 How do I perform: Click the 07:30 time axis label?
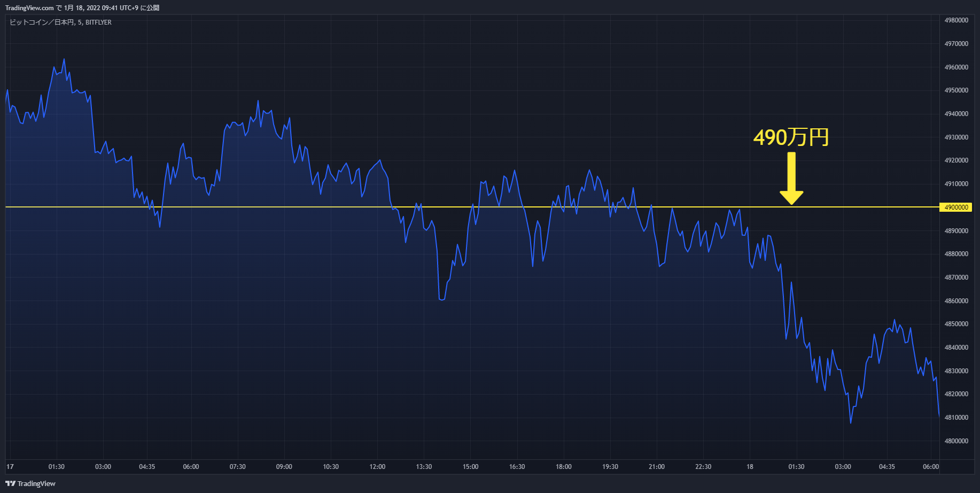[x=238, y=467]
